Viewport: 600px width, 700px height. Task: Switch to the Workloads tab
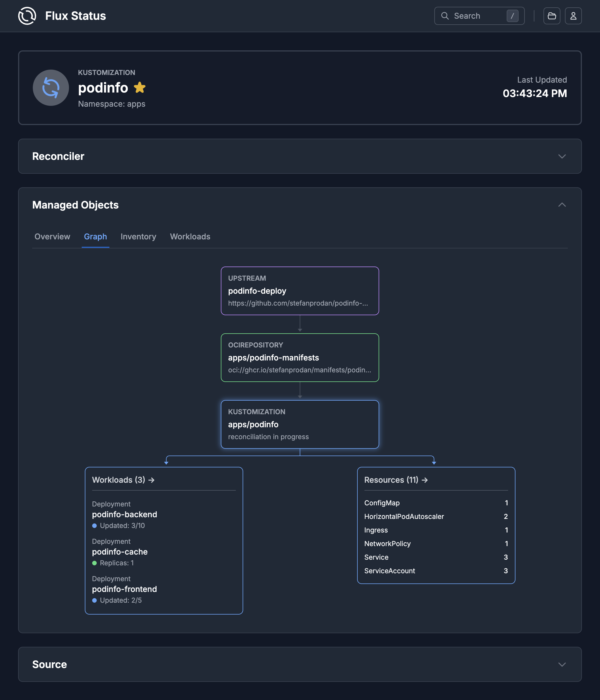click(190, 237)
